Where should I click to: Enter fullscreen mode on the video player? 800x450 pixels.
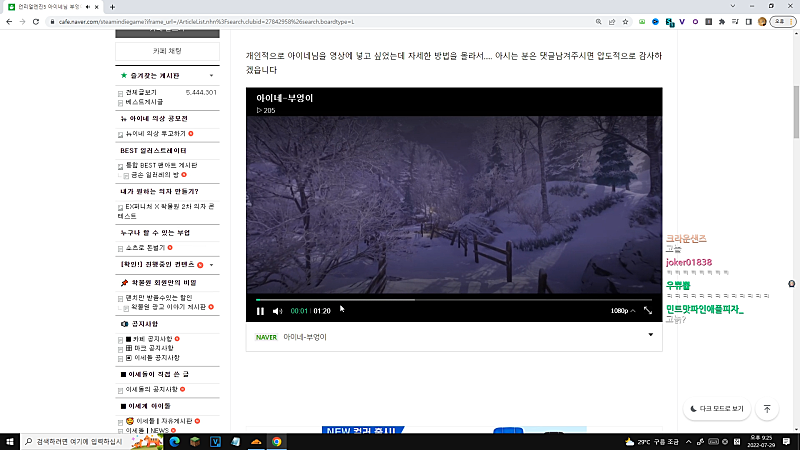(x=648, y=311)
